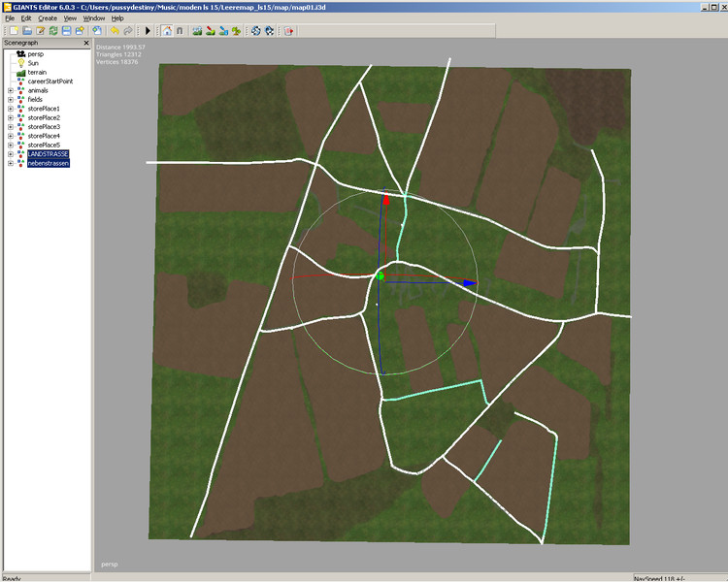Start the game with the Play icon
Image resolution: width=728 pixels, height=582 pixels.
tap(148, 31)
